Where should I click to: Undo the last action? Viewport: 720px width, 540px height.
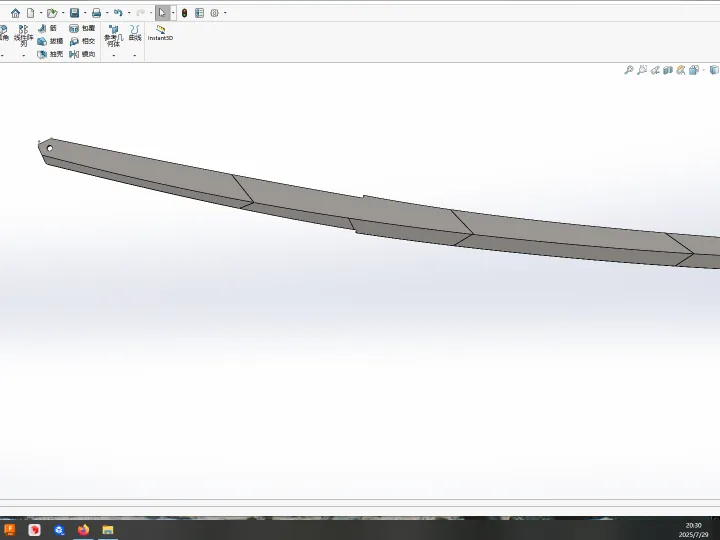click(118, 13)
